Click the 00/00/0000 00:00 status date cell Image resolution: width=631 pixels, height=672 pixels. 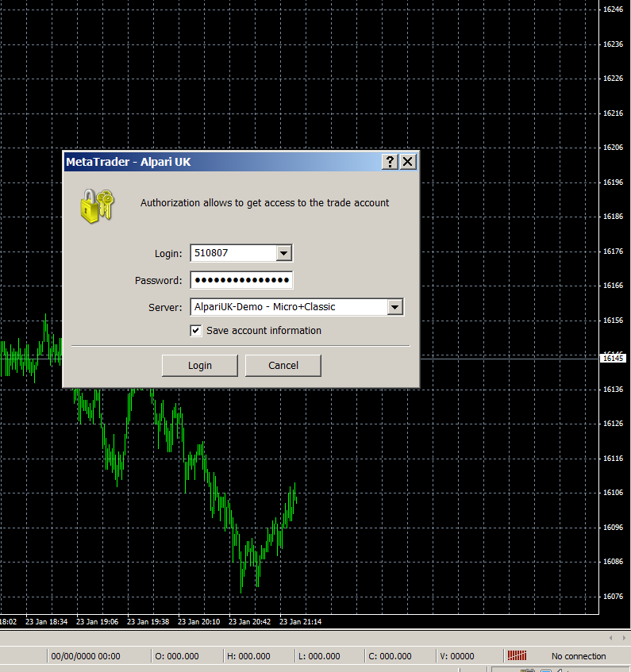(98, 656)
